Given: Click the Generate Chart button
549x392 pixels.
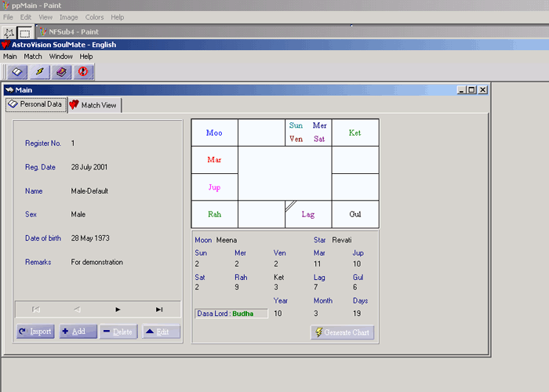Looking at the screenshot, I should [x=343, y=332].
